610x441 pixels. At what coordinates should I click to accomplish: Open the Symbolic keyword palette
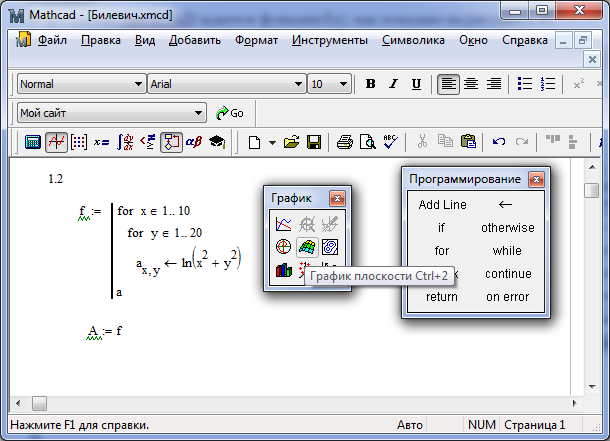[217, 142]
